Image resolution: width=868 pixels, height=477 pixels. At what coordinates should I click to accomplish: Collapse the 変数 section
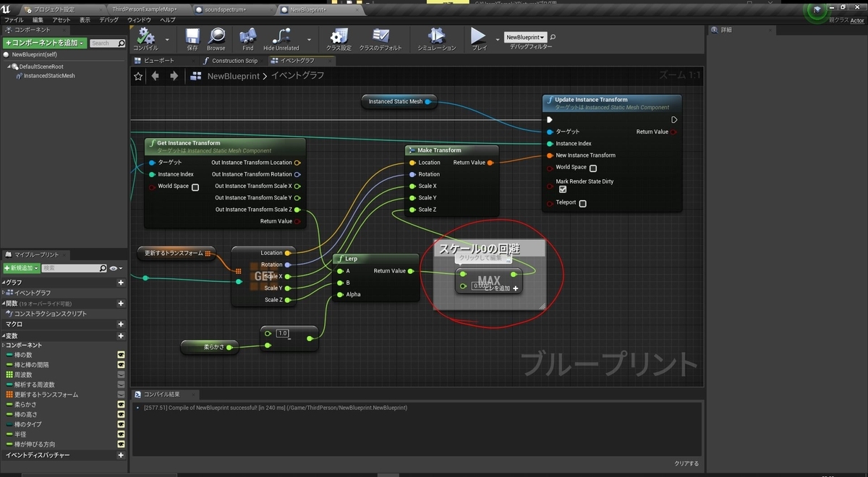(4, 336)
